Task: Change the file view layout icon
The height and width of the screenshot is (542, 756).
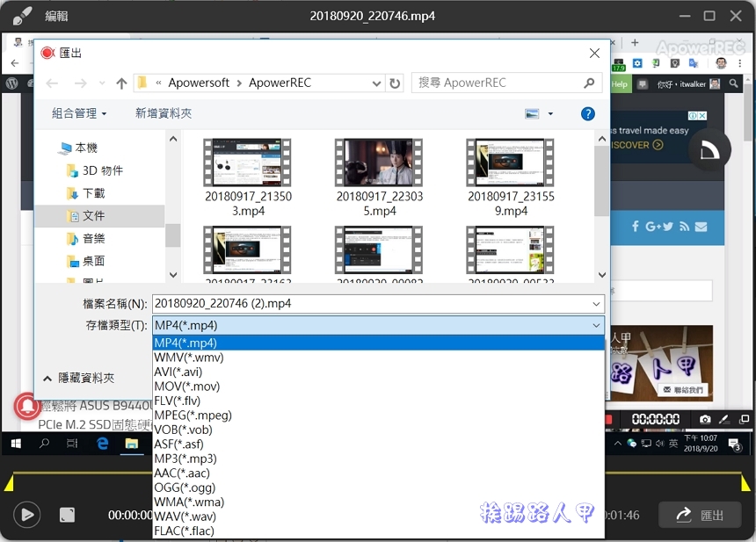Action: click(x=532, y=113)
